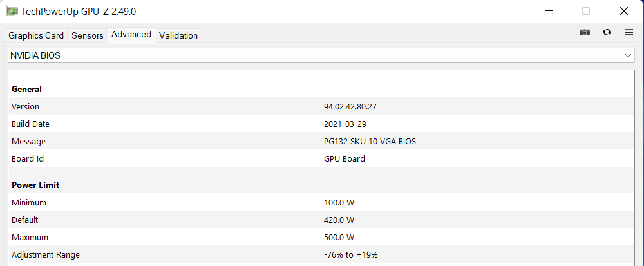Select the Board Id row label
The width and height of the screenshot is (644, 266).
tap(28, 159)
